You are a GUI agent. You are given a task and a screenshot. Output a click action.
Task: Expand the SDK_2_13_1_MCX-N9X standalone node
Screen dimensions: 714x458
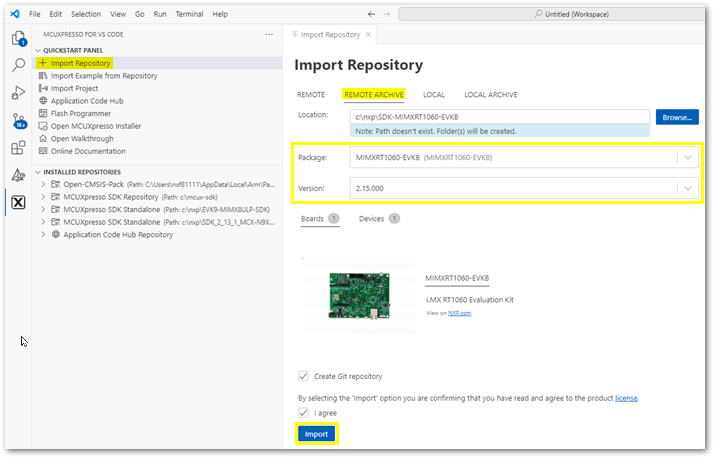(43, 222)
